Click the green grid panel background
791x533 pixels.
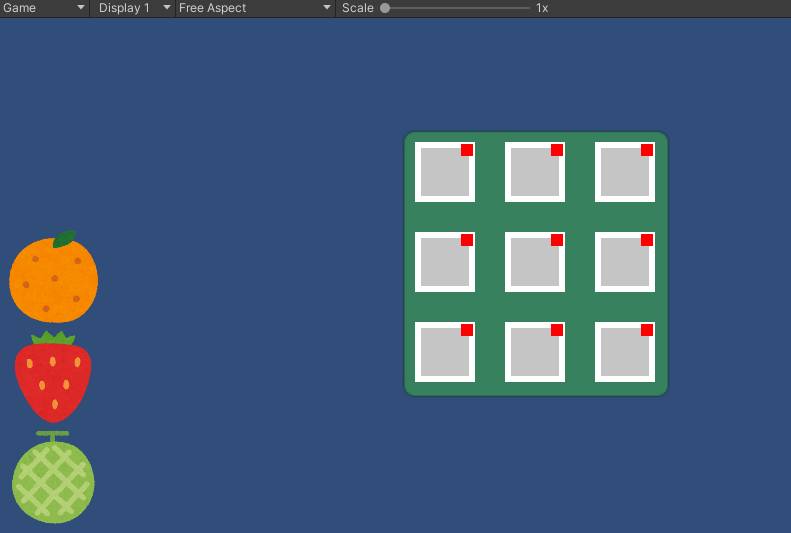coord(490,217)
